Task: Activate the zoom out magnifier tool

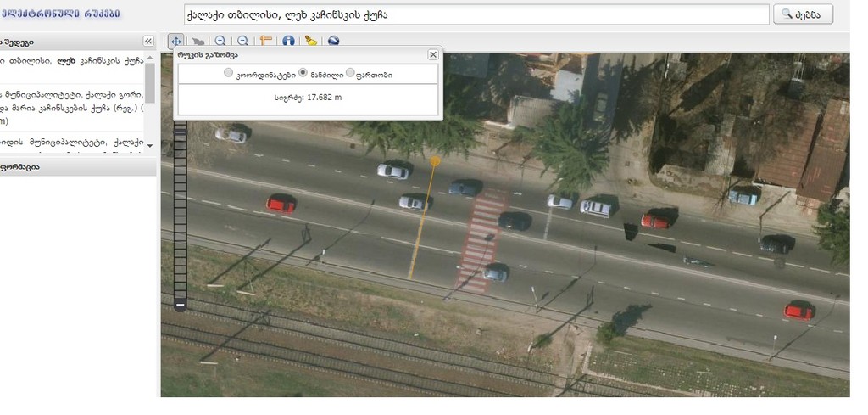Action: pyautogui.click(x=242, y=41)
